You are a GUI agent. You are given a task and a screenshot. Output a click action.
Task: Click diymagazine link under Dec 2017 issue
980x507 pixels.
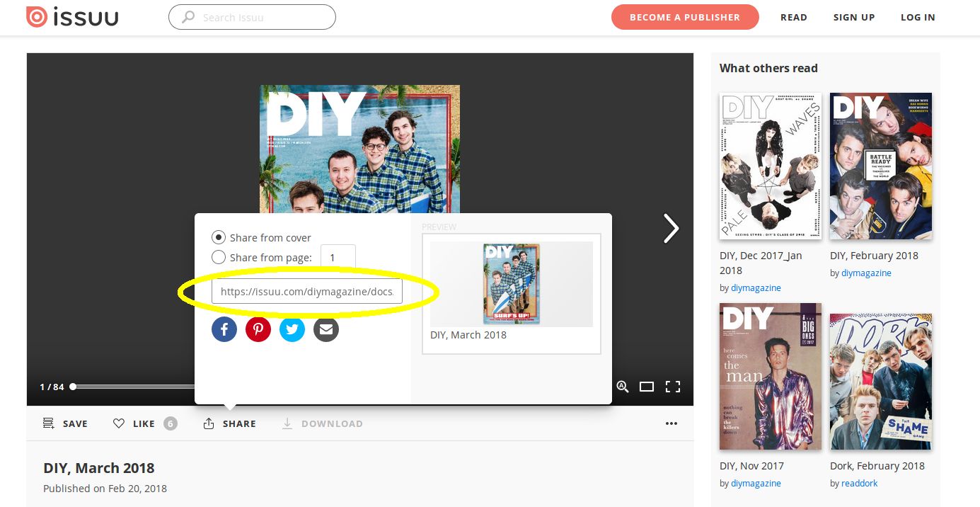coord(756,288)
